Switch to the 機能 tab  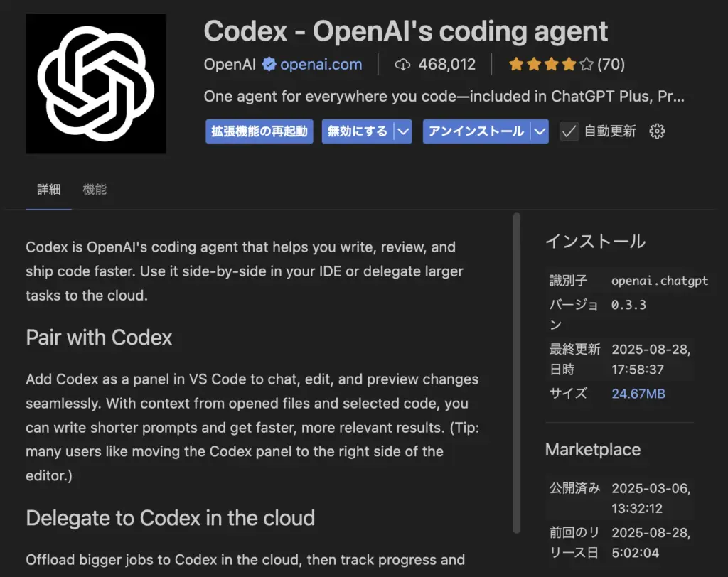(95, 190)
